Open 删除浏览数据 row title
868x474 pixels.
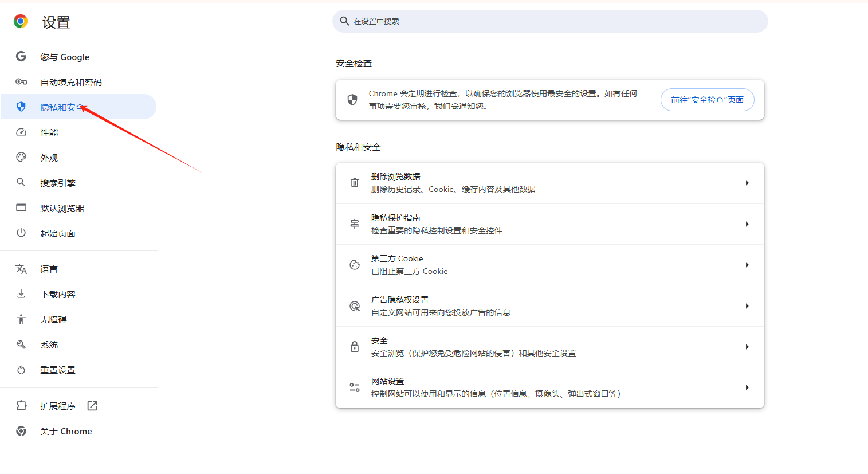click(395, 177)
